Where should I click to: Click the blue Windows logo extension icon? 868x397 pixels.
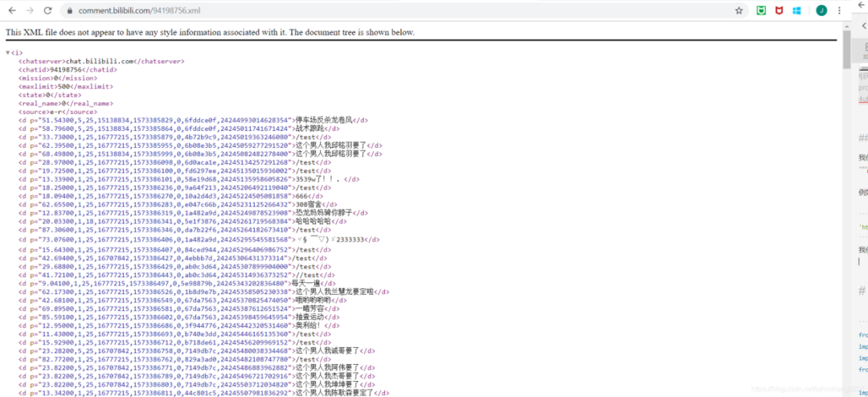[796, 10]
